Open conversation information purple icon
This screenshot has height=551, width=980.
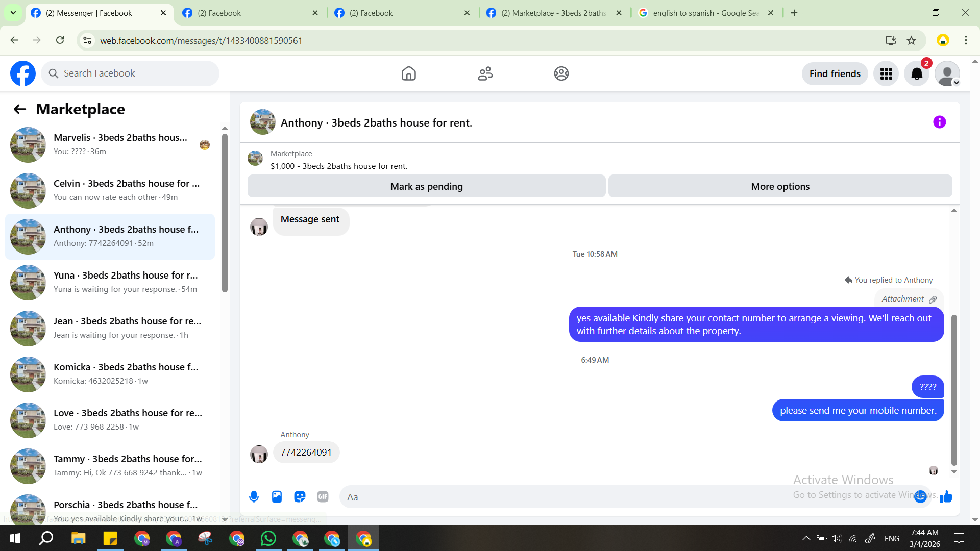[x=939, y=122]
